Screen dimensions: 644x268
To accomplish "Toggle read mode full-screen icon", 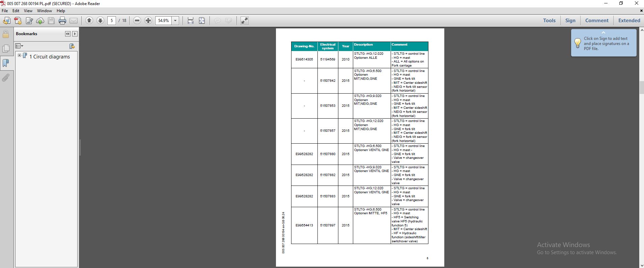I will point(245,21).
